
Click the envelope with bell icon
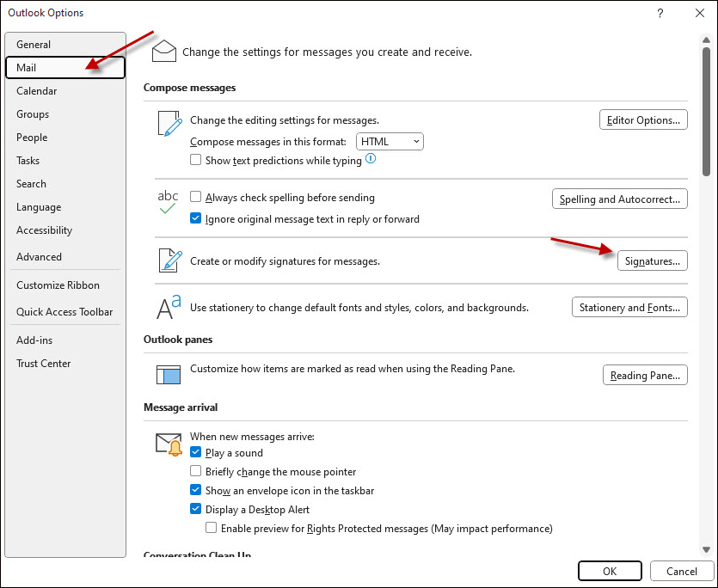coord(169,444)
